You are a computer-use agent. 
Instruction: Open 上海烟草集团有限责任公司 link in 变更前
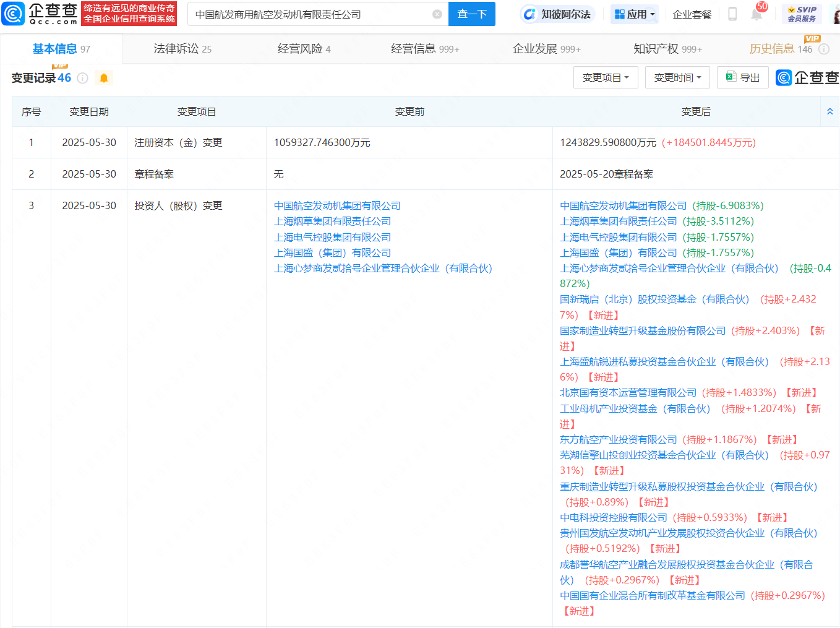click(x=332, y=222)
